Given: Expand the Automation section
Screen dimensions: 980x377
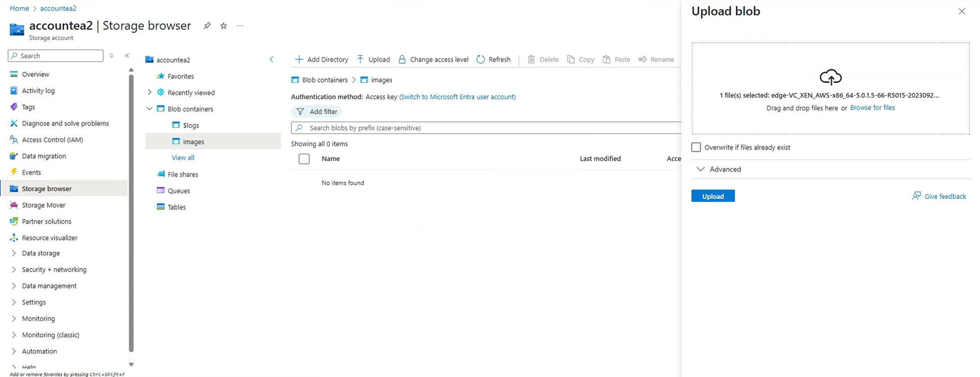Looking at the screenshot, I should (x=14, y=351).
